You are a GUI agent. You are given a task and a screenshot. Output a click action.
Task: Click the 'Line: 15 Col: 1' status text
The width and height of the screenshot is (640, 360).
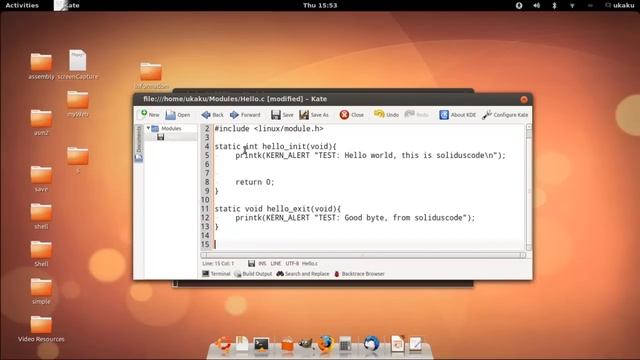click(x=218, y=264)
